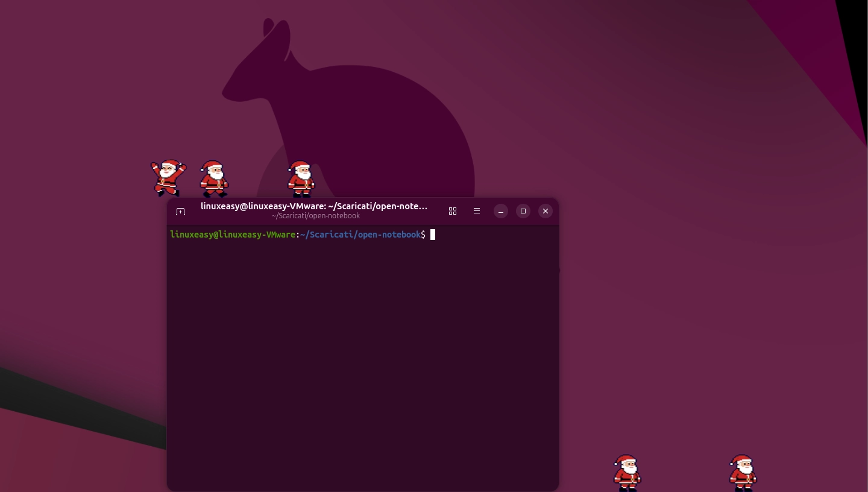Click the Santa standing above the terminal titlebar
This screenshot has height=492, width=868.
click(x=301, y=179)
